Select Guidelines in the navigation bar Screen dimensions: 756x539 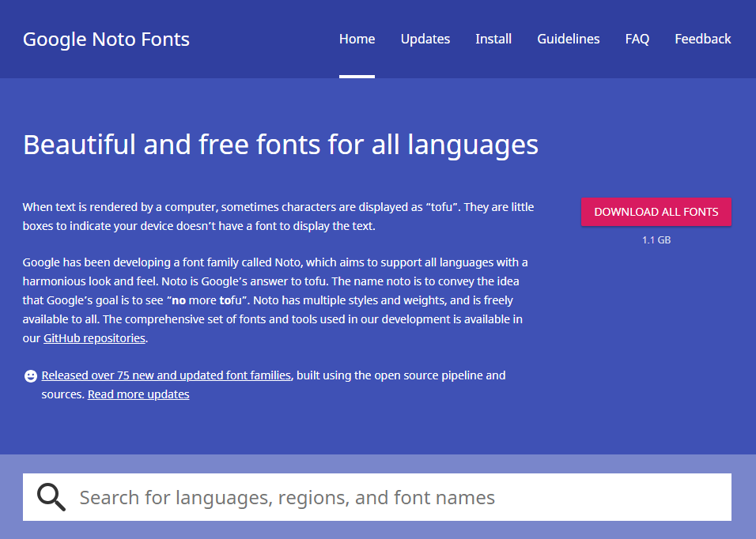[x=569, y=39]
